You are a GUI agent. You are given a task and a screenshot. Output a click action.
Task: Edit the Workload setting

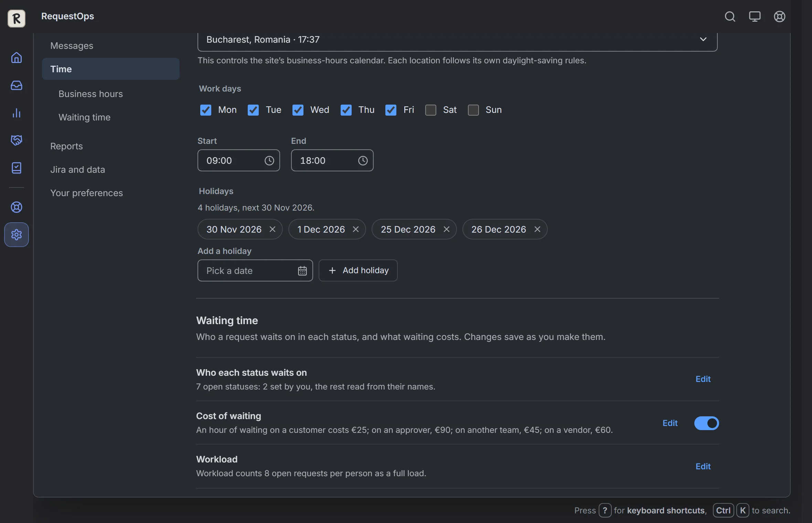703,467
